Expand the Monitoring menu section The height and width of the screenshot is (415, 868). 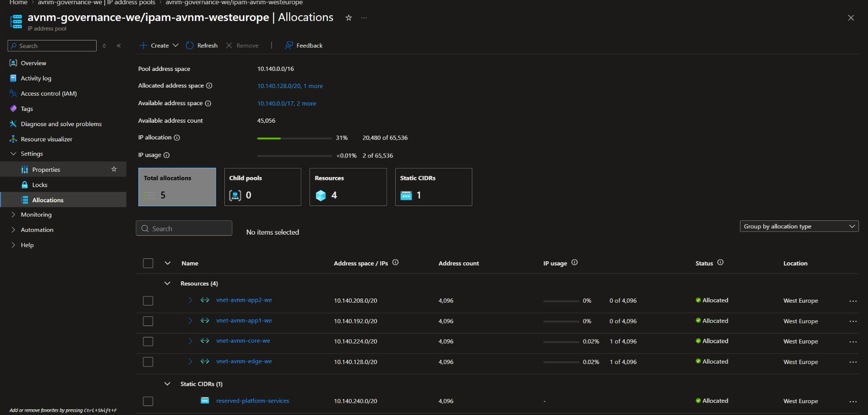[13, 215]
